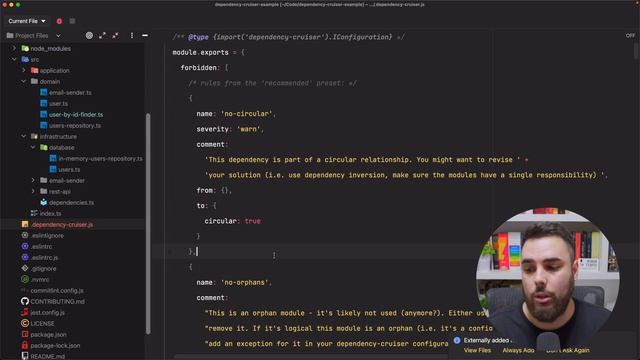Open users.ts in database folder
The image size is (640, 360).
point(69,169)
